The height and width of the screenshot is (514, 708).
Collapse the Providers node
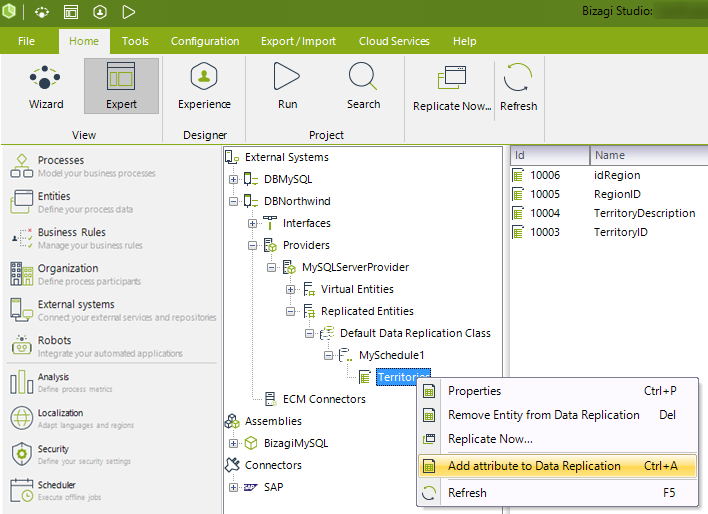252,245
